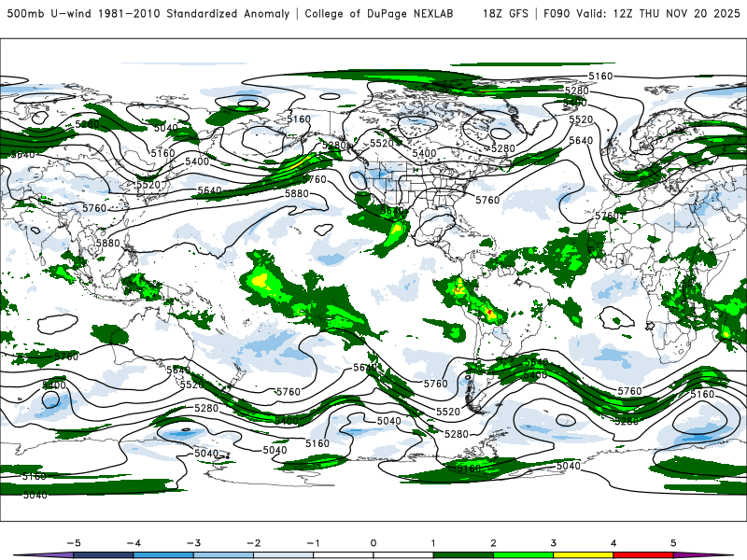Click the '4' colorbar tick label
The width and height of the screenshot is (747, 560).
click(613, 543)
